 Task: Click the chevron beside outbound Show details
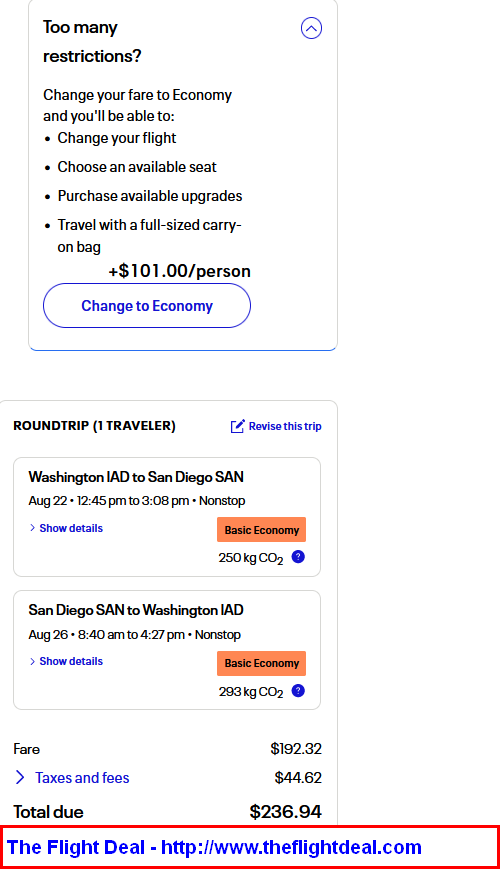click(32, 528)
